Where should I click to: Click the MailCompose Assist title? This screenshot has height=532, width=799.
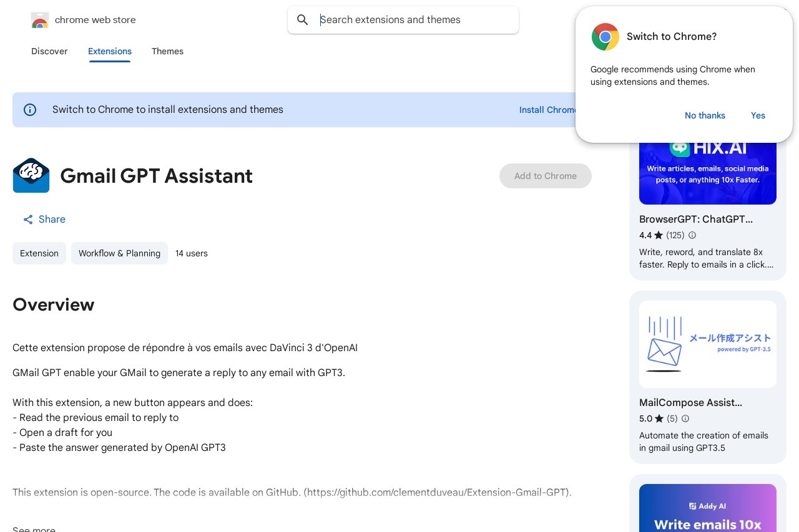690,403
